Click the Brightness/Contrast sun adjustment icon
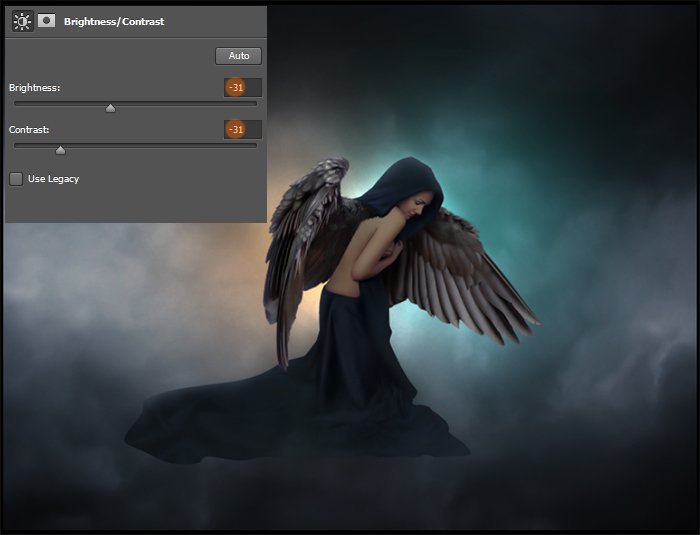This screenshot has height=535, width=700. (22, 21)
